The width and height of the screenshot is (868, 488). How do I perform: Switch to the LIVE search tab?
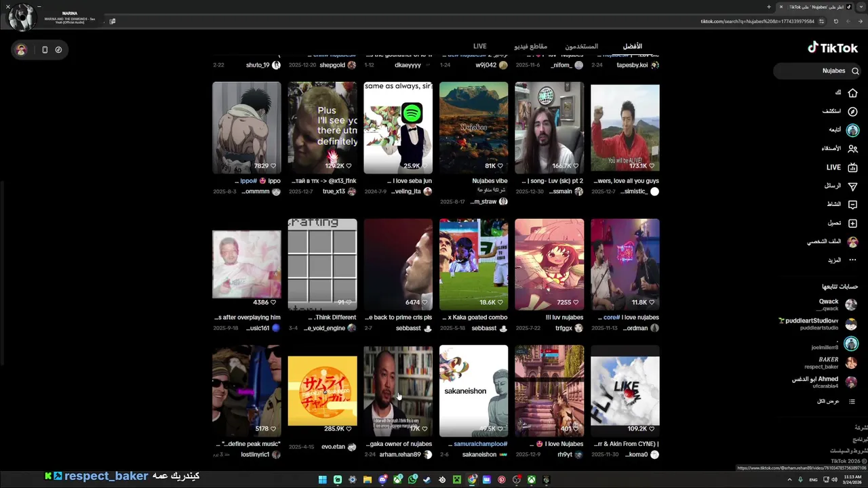pyautogui.click(x=480, y=46)
